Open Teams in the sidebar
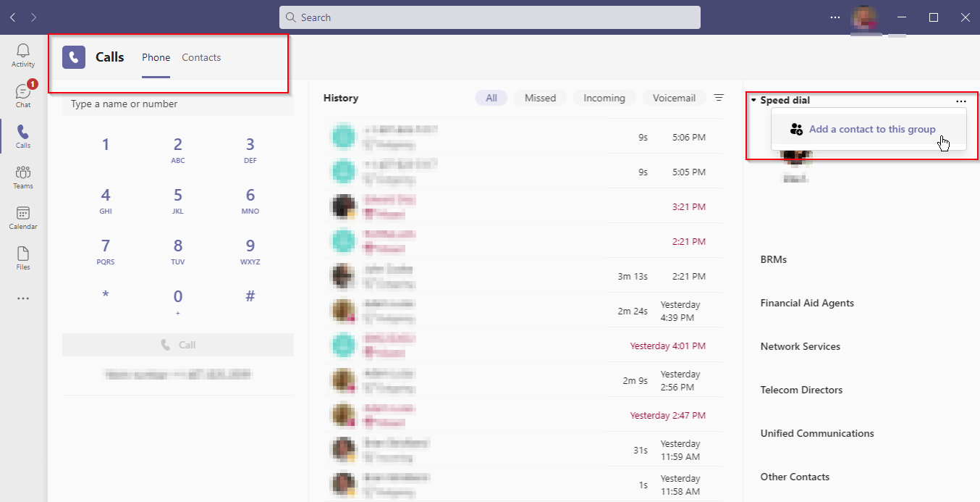 point(23,177)
